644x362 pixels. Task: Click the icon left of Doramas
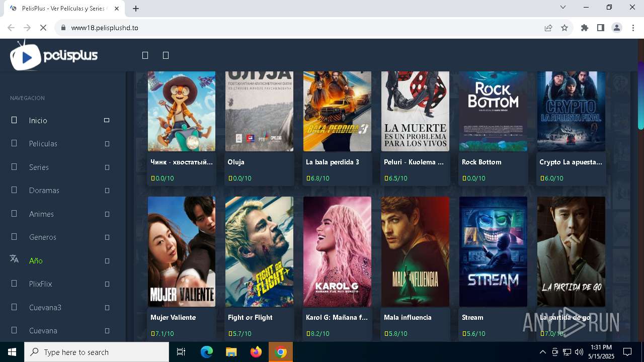14,190
